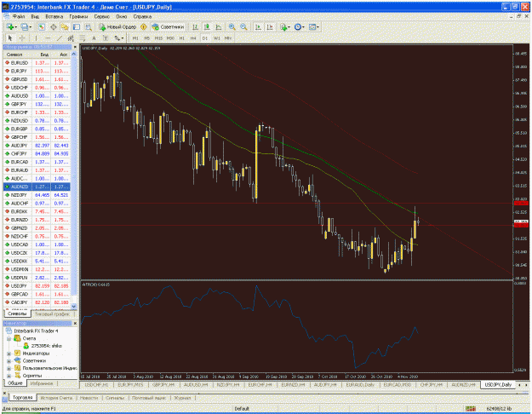Open the Файл menu
Viewport: 532px width, 414px height.
(x=19, y=16)
